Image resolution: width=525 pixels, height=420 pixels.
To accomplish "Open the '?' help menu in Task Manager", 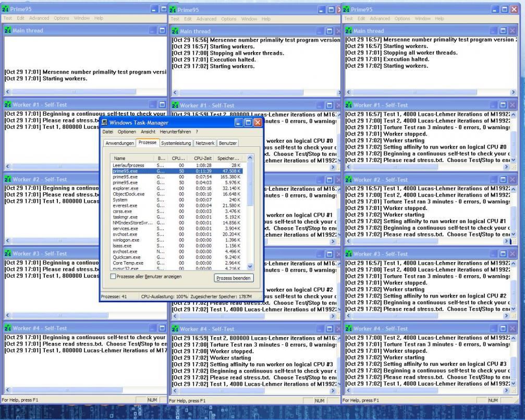I will click(197, 132).
